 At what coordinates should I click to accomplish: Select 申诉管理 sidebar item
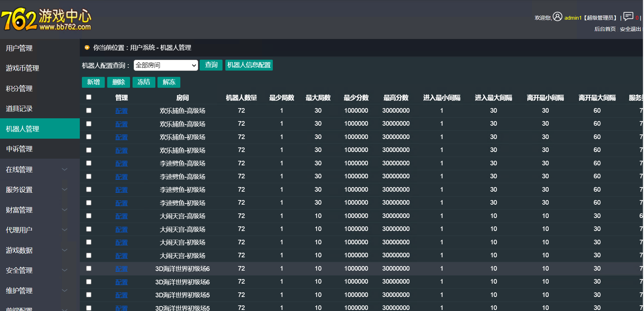[19, 149]
